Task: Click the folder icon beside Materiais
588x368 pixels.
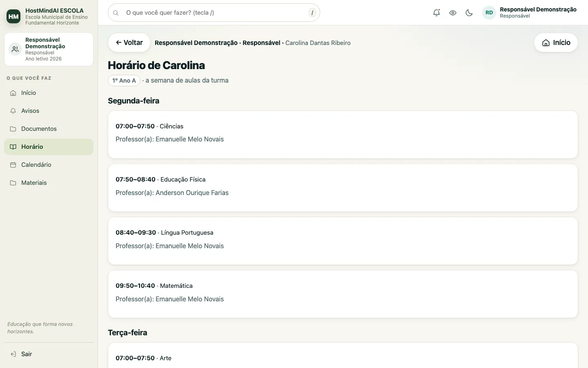Action: pos(13,183)
